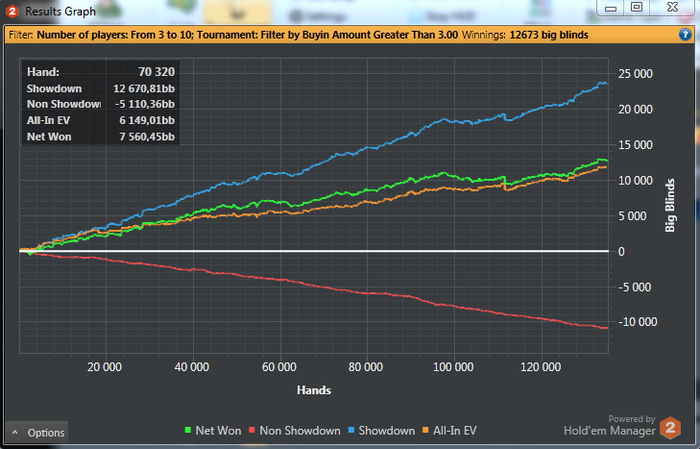Click the '15 000' y-axis label
The width and height of the screenshot is (700, 449).
[635, 145]
